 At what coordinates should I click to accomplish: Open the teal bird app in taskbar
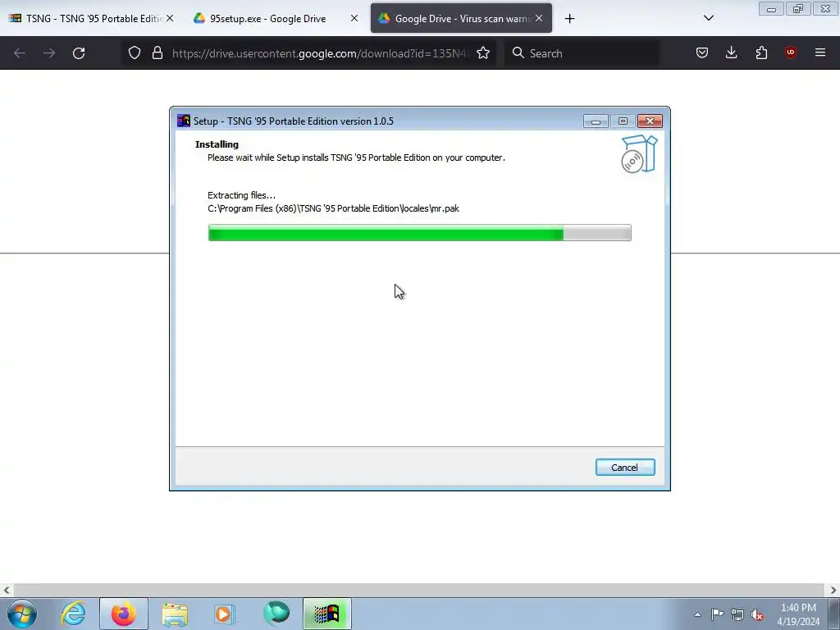pos(276,613)
